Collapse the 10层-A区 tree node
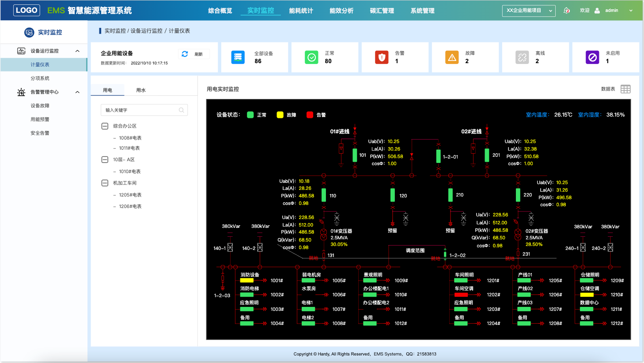Screen dimensions: 644x363 click(x=105, y=160)
